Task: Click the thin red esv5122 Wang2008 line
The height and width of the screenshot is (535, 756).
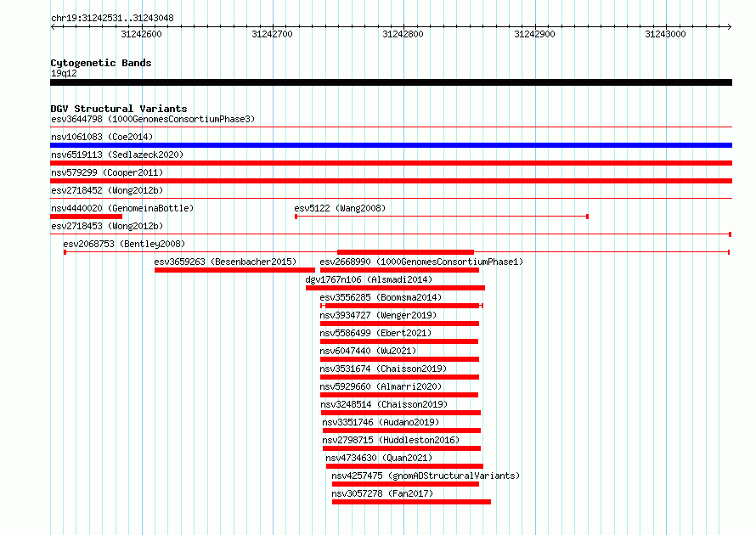Action: coord(442,217)
